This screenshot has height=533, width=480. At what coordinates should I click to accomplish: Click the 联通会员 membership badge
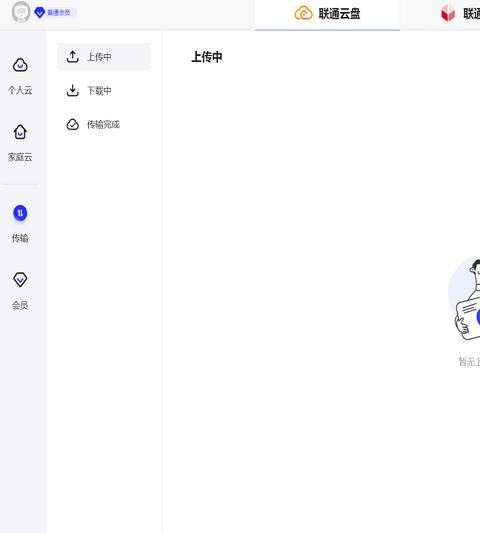pos(55,13)
